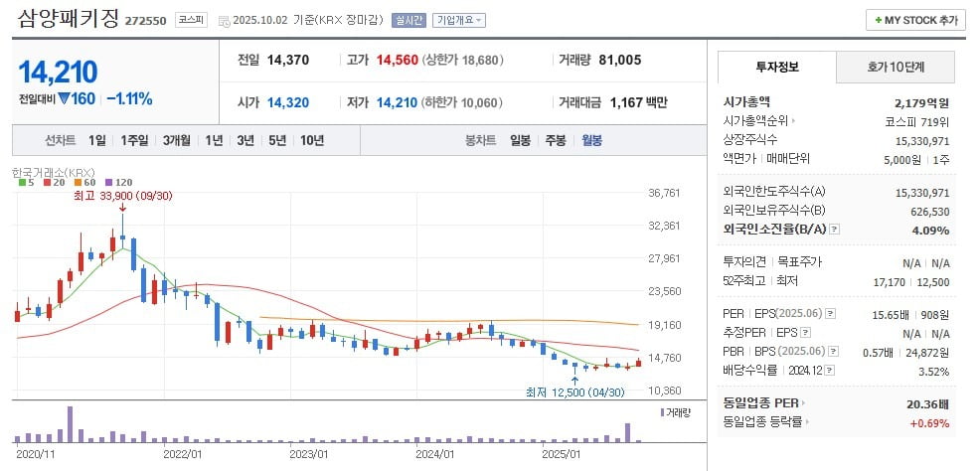Select the 1주일 line chart period
980x471 pixels.
tap(134, 140)
